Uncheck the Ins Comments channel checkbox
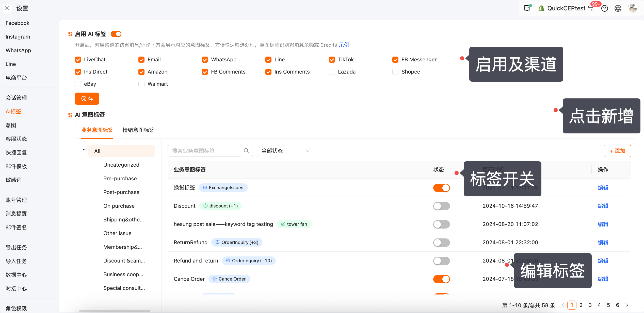This screenshot has height=313, width=644. pyautogui.click(x=268, y=72)
